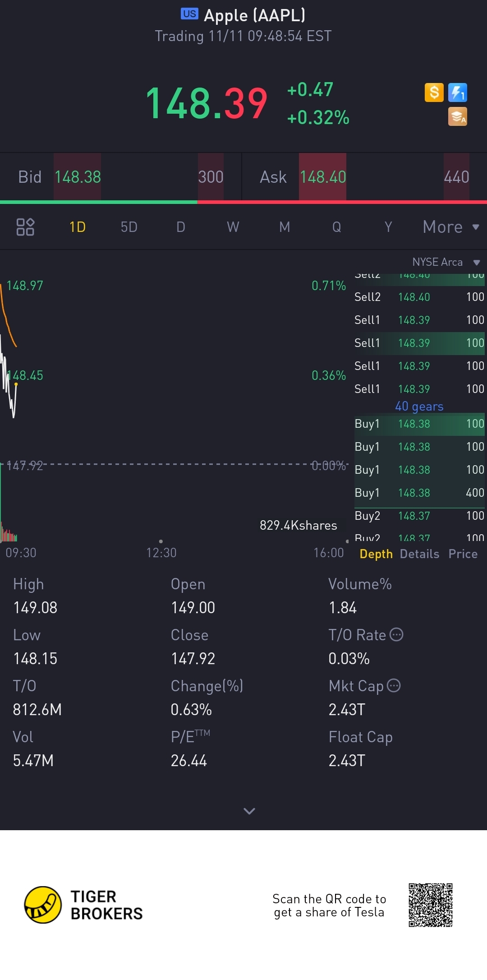Switch to the 5D chart period
The width and height of the screenshot is (487, 980).
[129, 227]
